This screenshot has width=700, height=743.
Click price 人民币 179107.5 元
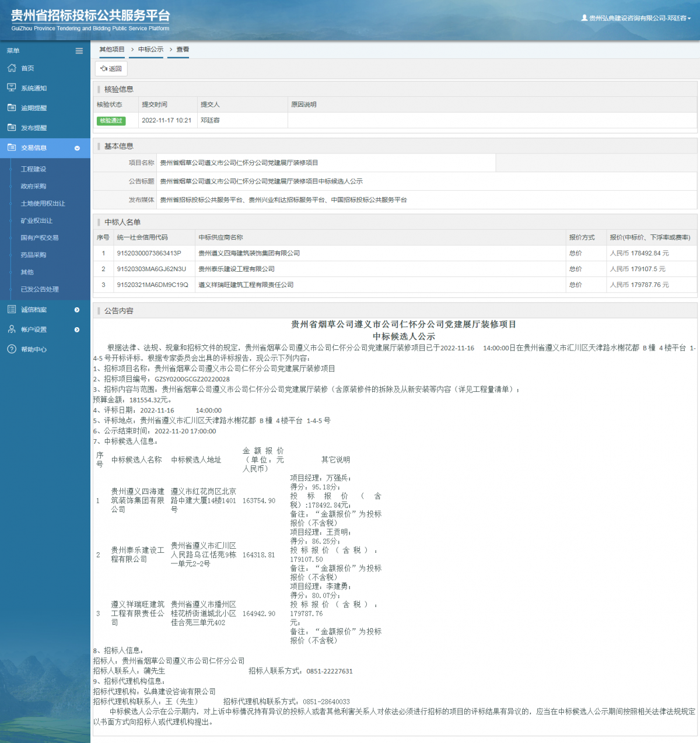tap(638, 269)
